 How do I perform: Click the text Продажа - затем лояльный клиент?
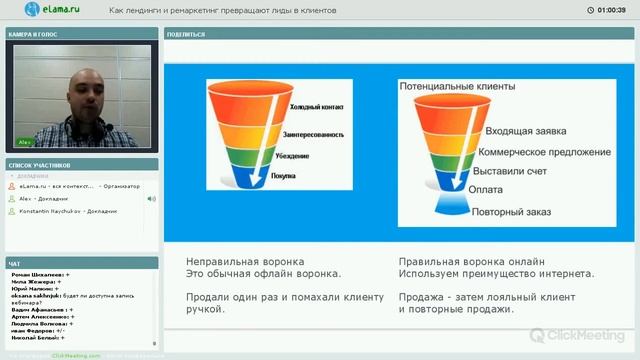[x=487, y=297]
